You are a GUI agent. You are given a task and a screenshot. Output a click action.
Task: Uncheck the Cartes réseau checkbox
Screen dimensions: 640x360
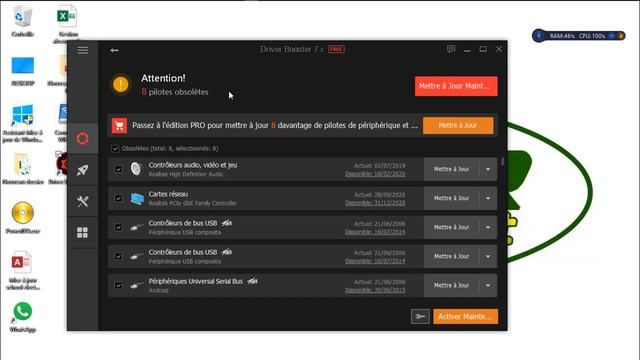point(118,198)
